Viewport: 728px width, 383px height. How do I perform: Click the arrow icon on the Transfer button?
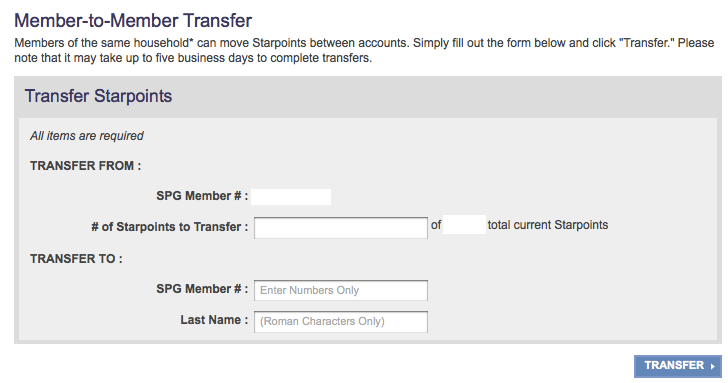[x=713, y=366]
